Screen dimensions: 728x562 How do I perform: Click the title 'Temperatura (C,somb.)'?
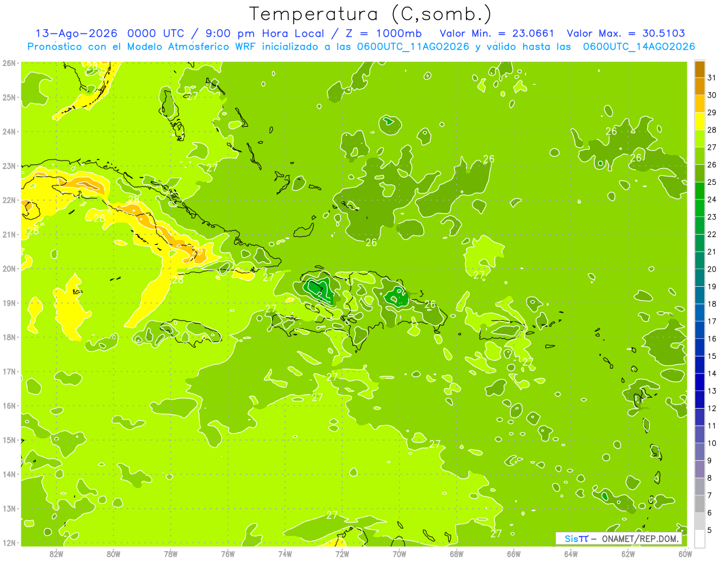point(370,15)
